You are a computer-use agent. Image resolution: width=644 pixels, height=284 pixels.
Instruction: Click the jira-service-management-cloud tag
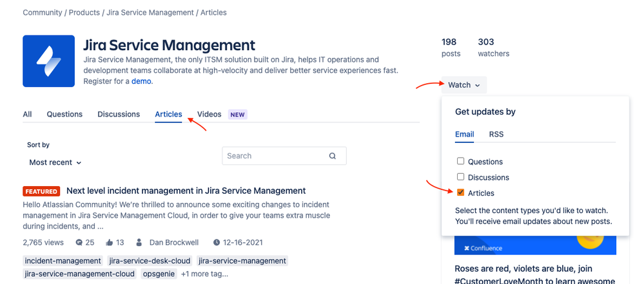(x=80, y=274)
